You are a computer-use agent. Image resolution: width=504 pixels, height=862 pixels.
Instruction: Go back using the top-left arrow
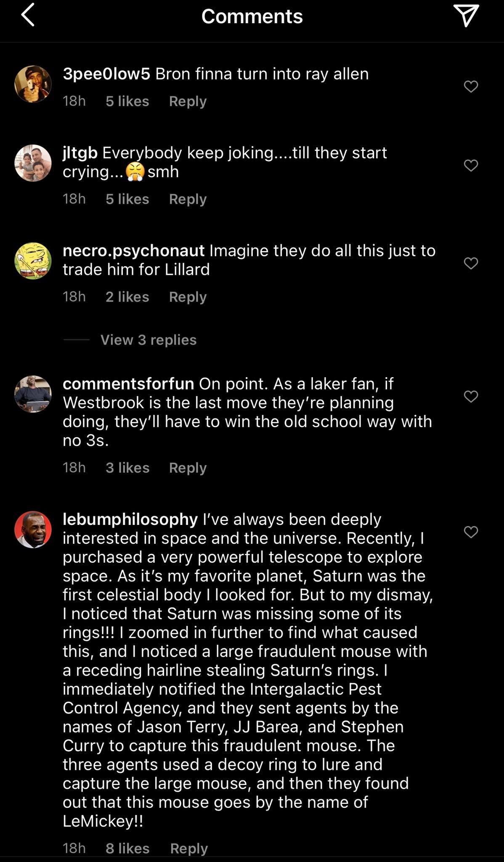(28, 16)
